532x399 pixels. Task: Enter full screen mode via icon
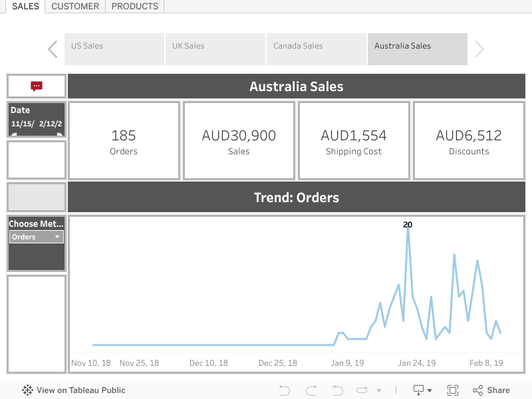point(453,390)
